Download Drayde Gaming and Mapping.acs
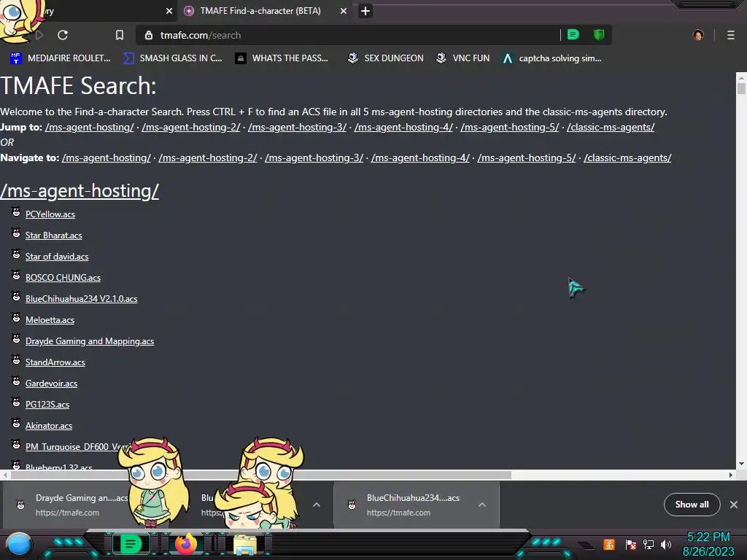The height and width of the screenshot is (560, 747). coord(90,341)
